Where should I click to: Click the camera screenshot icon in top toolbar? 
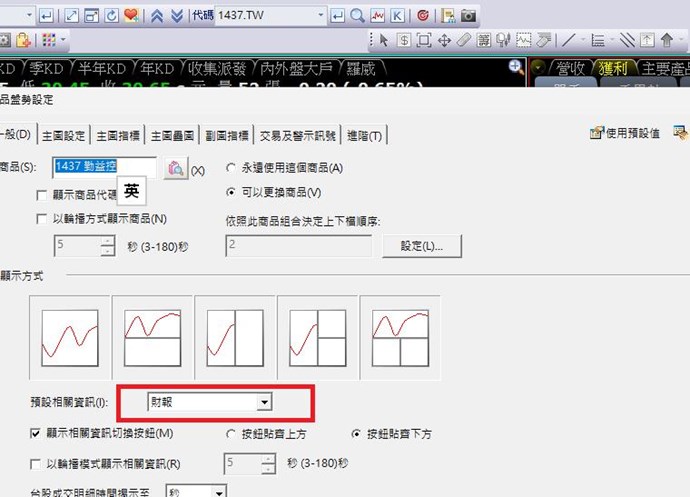[468, 16]
